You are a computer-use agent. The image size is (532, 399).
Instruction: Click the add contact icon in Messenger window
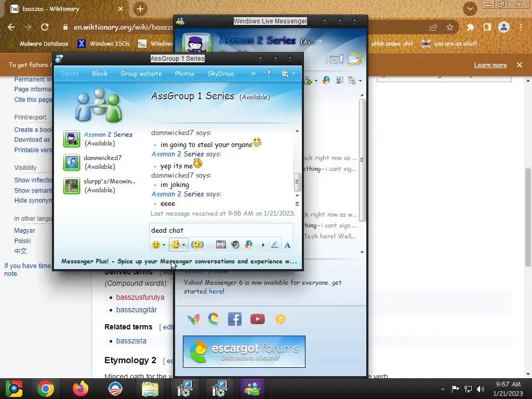click(x=308, y=81)
